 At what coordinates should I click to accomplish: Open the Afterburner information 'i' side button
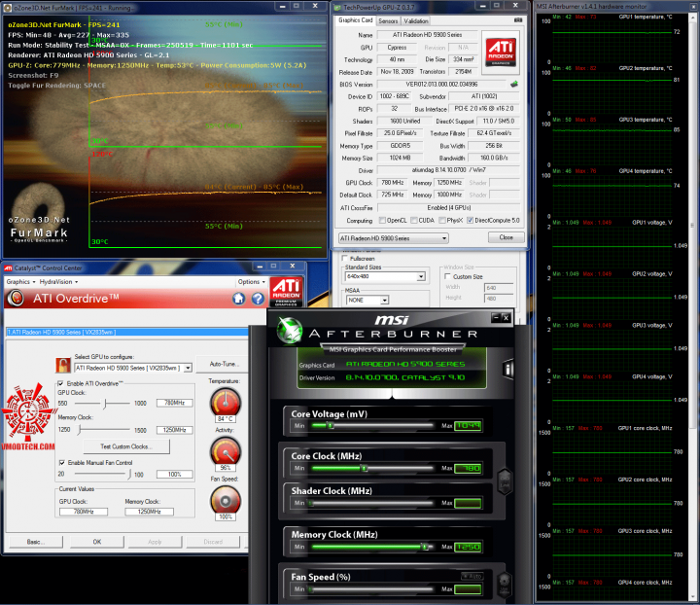[508, 369]
